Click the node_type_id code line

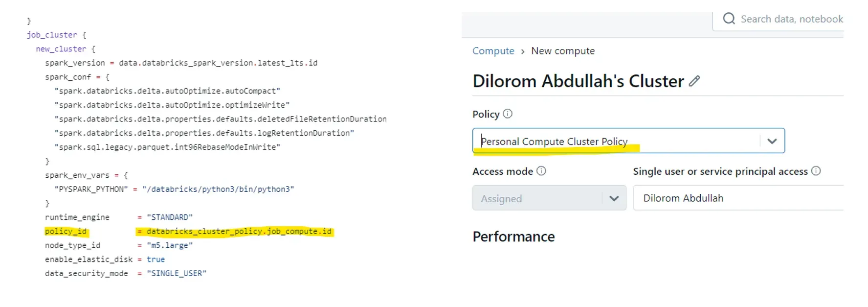[72, 245]
